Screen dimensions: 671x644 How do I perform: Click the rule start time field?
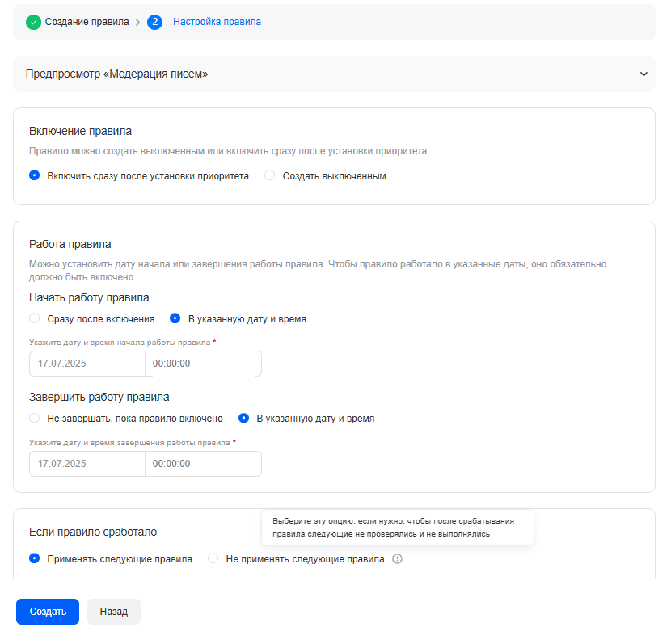(203, 364)
